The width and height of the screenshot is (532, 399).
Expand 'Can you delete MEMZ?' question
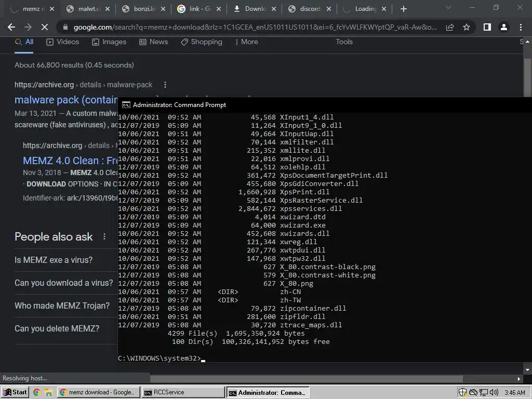(66, 328)
